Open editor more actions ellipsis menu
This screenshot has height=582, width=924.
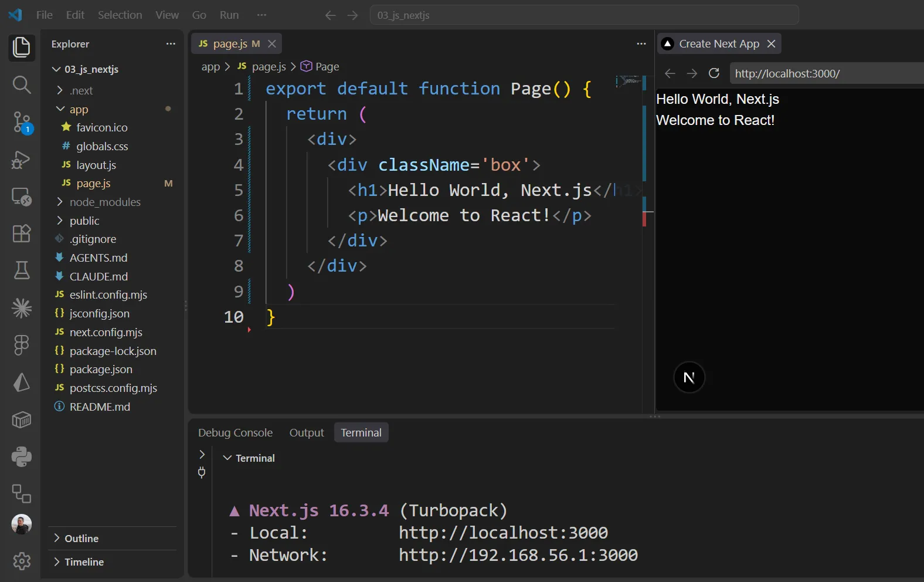point(641,44)
